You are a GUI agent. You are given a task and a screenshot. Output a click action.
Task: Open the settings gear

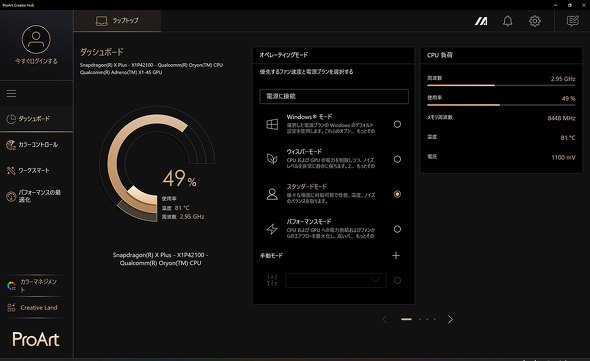point(535,21)
